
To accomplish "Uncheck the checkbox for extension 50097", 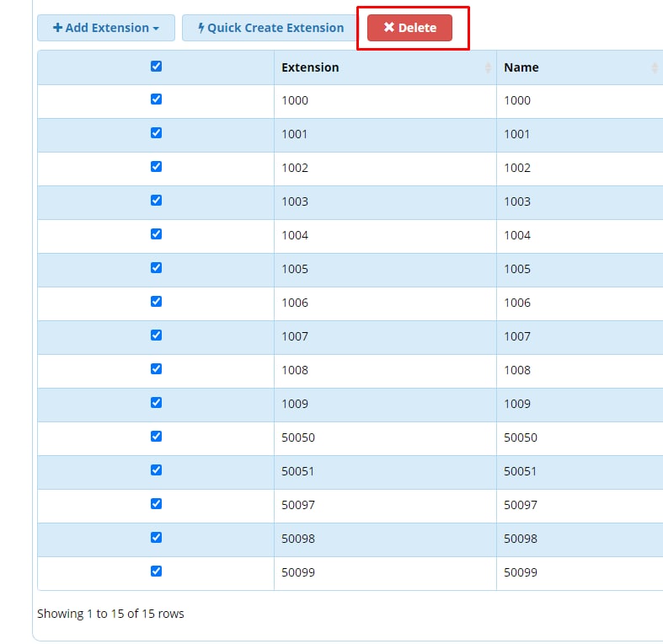I will (156, 503).
